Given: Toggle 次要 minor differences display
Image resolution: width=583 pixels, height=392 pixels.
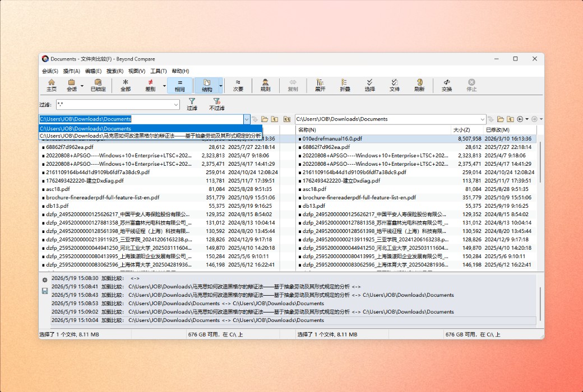Looking at the screenshot, I should pyautogui.click(x=238, y=85).
